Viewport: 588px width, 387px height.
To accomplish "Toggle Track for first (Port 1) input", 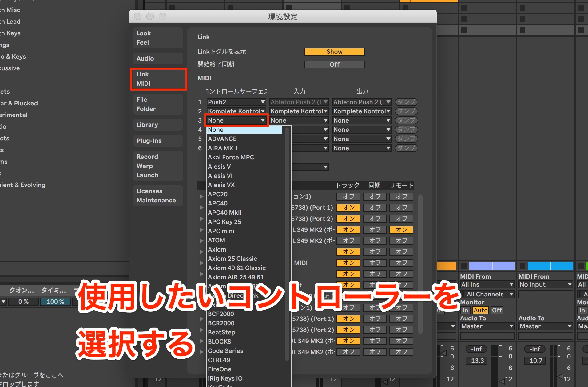I will click(x=348, y=208).
